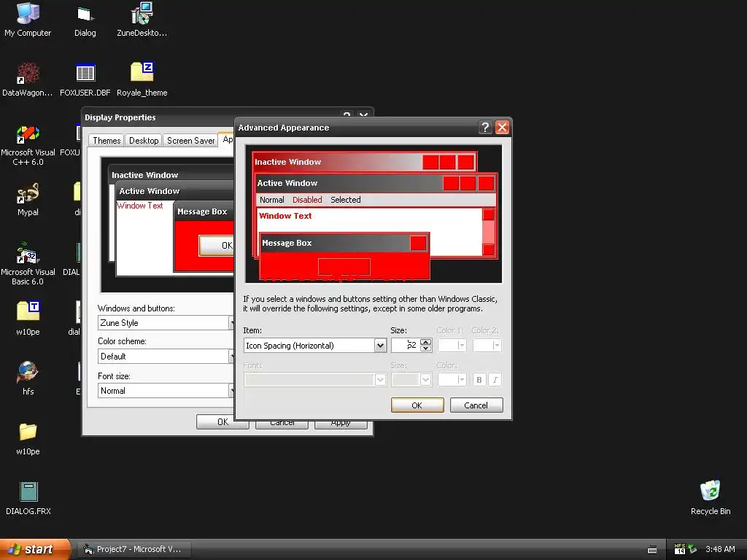
Task: Select the Mypal browser shortcut icon
Action: click(x=28, y=199)
